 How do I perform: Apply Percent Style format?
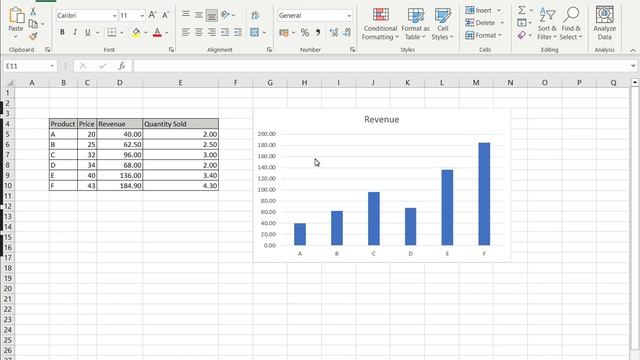(305, 33)
